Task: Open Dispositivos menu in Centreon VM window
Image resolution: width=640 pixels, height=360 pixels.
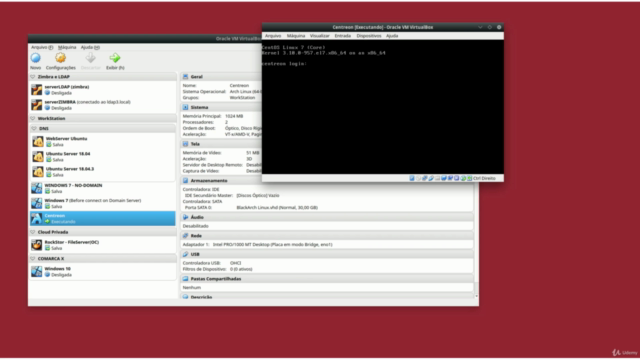Action: (x=369, y=36)
